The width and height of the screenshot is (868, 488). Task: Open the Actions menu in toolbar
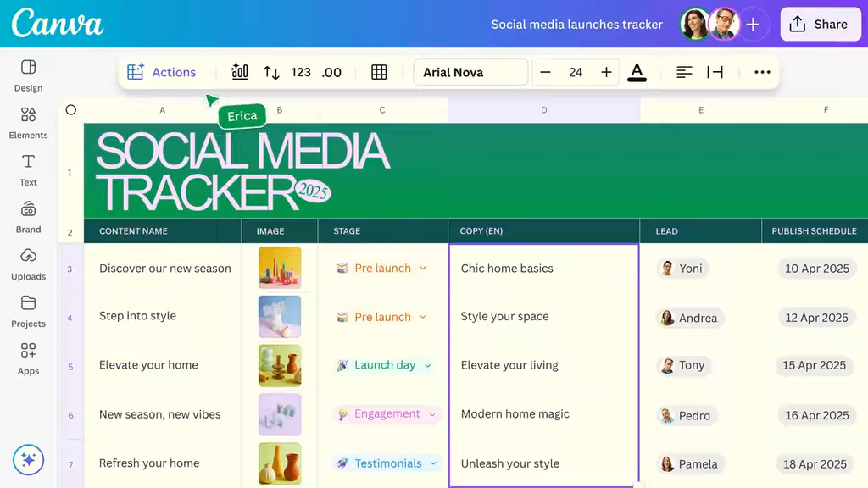pyautogui.click(x=162, y=72)
